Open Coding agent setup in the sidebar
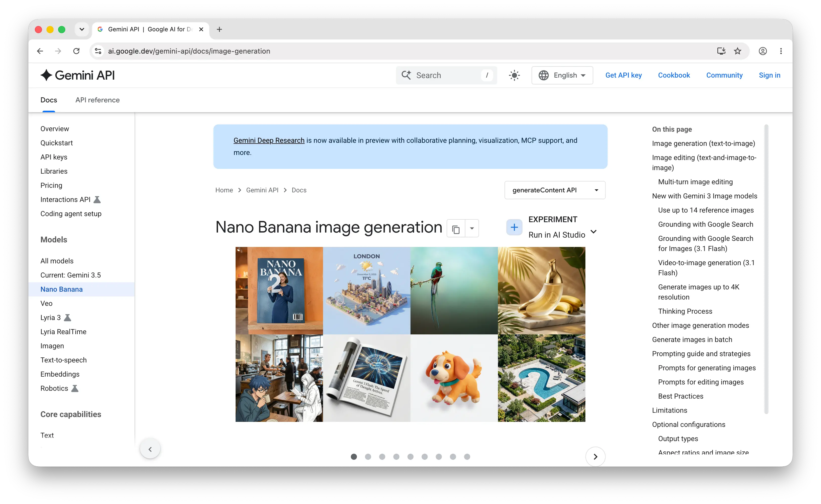Viewport: 821px width, 504px height. coord(71,214)
